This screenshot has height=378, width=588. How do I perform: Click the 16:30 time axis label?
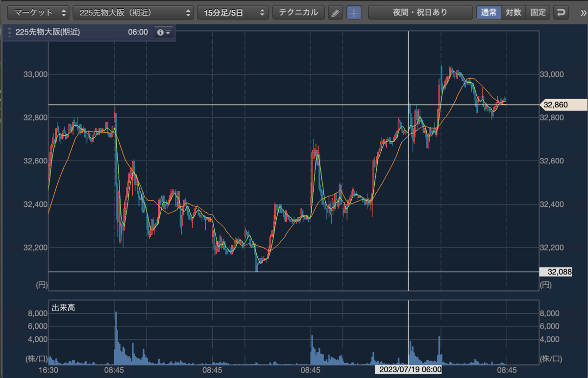pos(49,370)
